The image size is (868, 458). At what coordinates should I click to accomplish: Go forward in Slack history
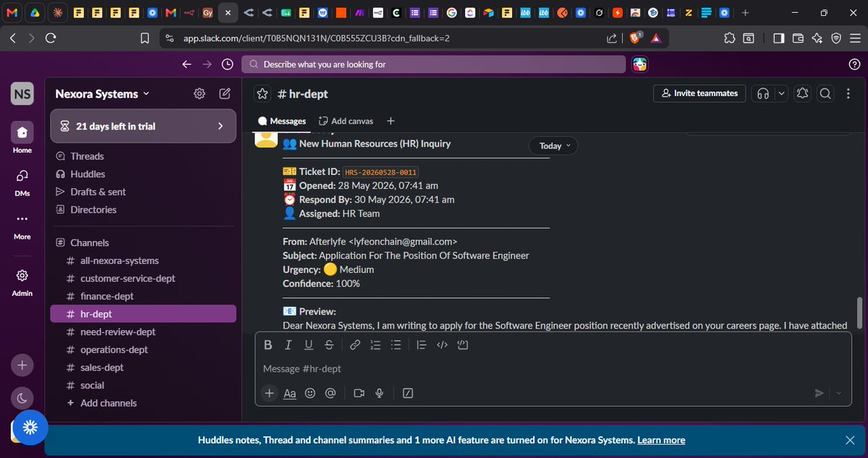tap(207, 64)
